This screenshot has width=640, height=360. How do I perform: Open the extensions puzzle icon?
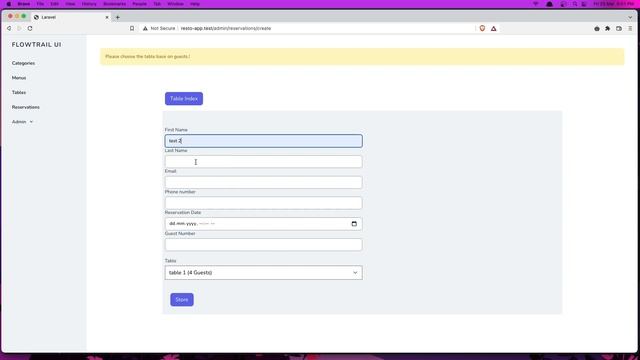coord(607,29)
